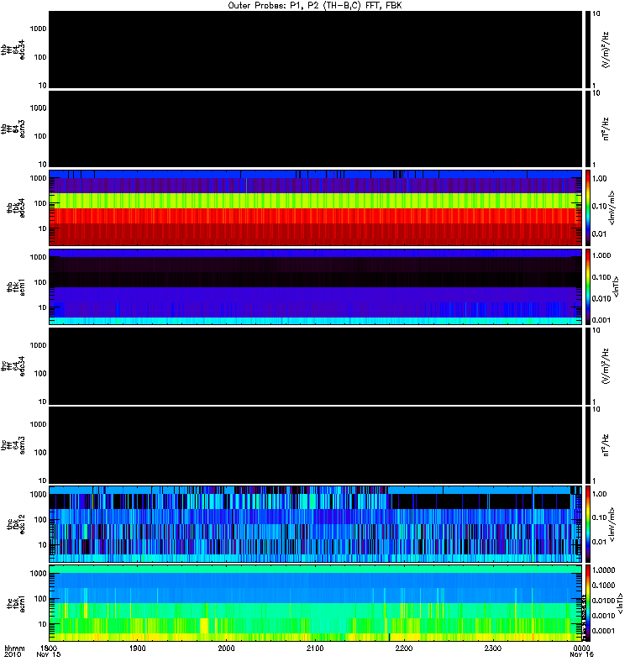
Task: Click the '10' y-axis tick of thc fff scm3
Action: point(43,480)
